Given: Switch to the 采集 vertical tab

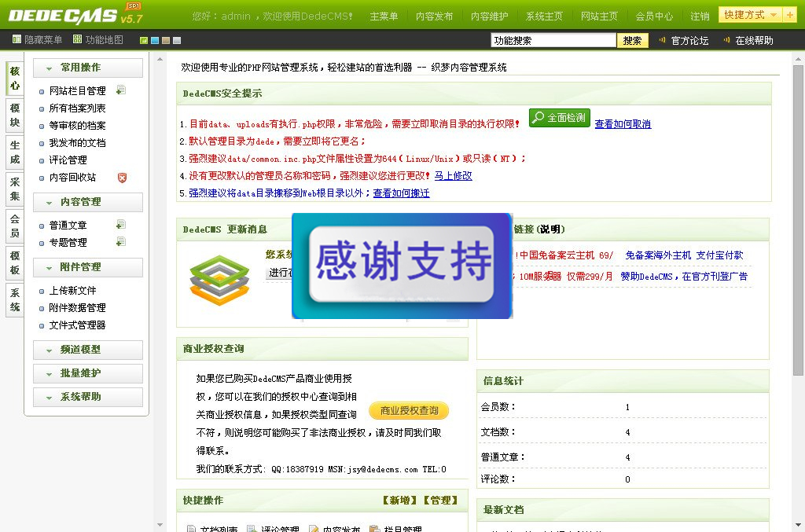Looking at the screenshot, I should (x=15, y=189).
